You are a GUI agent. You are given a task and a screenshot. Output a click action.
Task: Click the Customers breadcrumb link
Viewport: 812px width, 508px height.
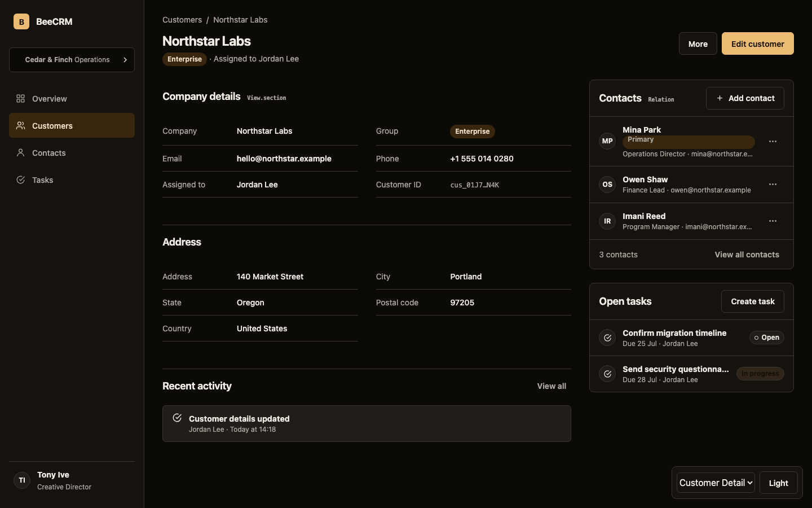pos(182,20)
